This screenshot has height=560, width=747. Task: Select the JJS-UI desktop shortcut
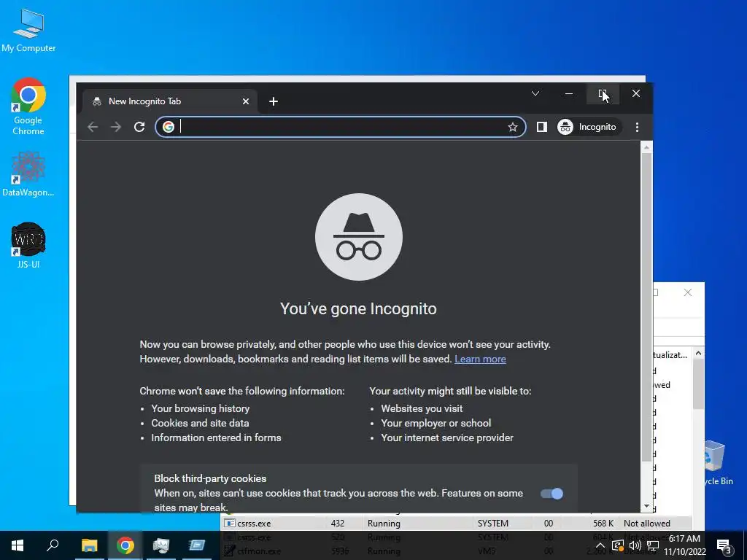pyautogui.click(x=28, y=245)
